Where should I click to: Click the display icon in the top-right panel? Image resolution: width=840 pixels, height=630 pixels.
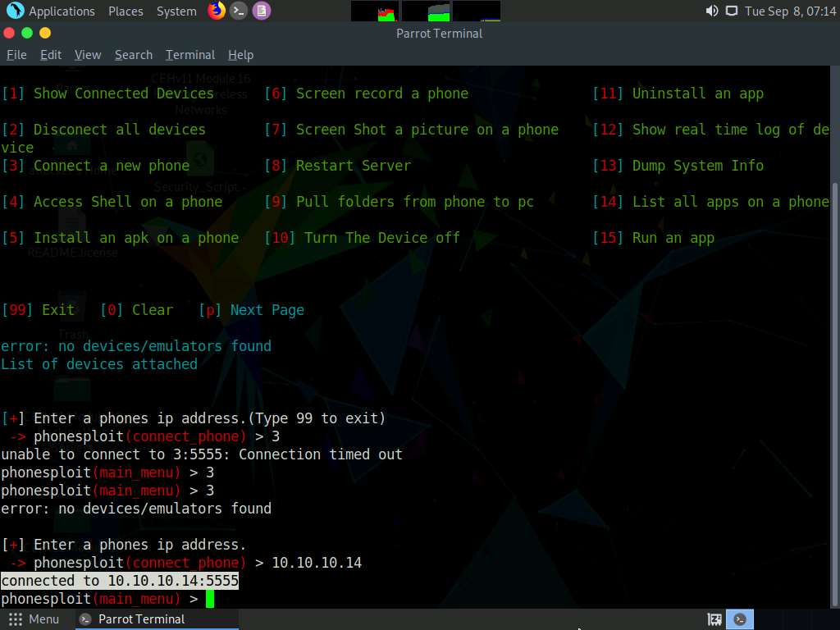pos(732,11)
